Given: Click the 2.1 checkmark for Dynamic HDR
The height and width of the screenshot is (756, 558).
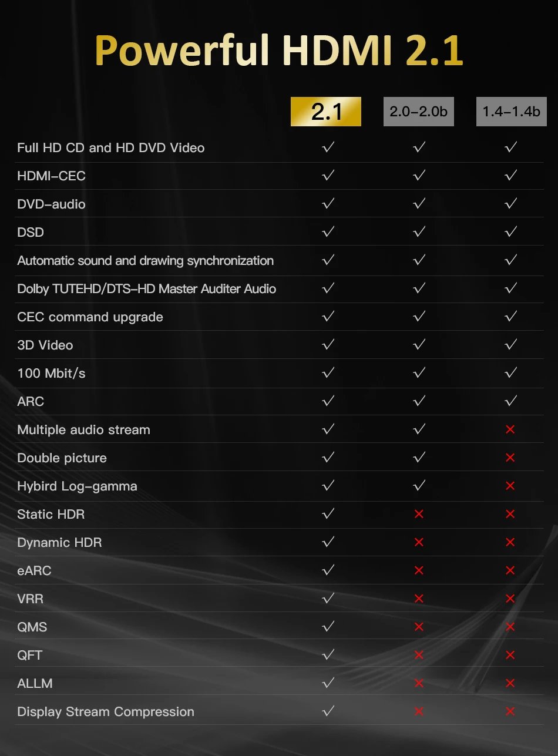Looking at the screenshot, I should (x=328, y=542).
